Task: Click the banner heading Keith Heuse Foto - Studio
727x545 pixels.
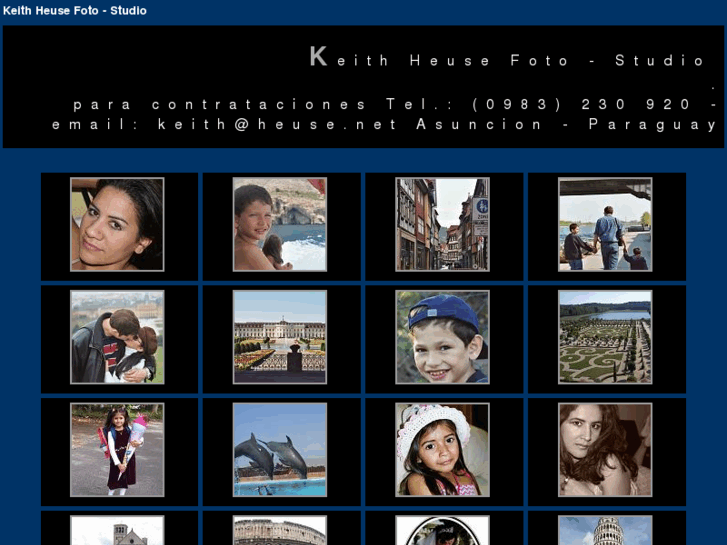Action: pos(507,58)
